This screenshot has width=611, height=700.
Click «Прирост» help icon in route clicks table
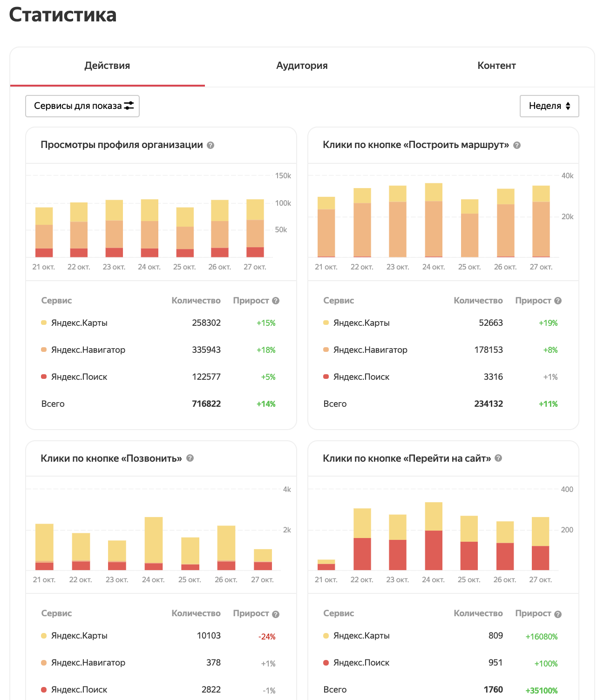pos(558,301)
